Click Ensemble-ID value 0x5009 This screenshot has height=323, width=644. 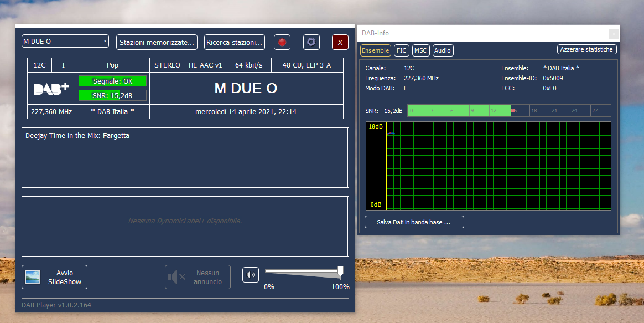pos(553,78)
